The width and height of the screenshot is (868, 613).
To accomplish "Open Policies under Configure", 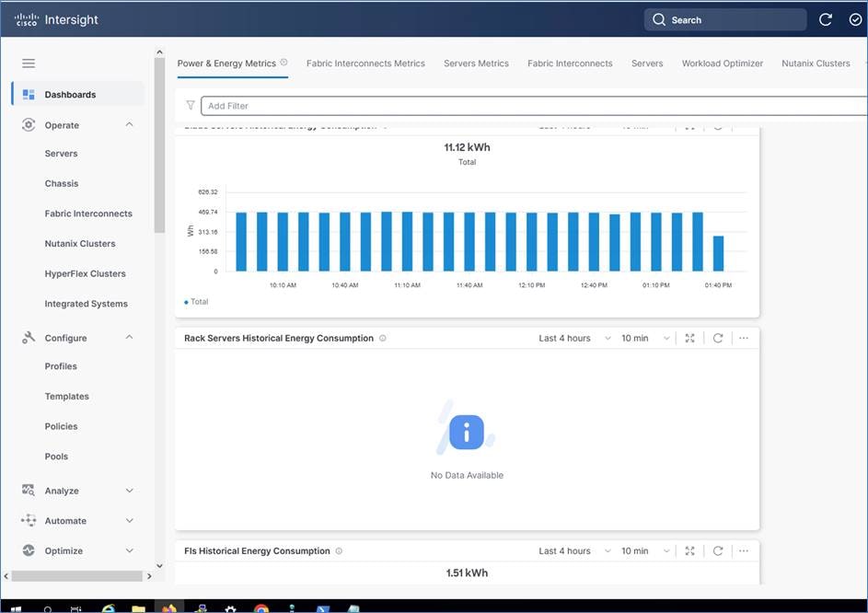I will tap(61, 426).
